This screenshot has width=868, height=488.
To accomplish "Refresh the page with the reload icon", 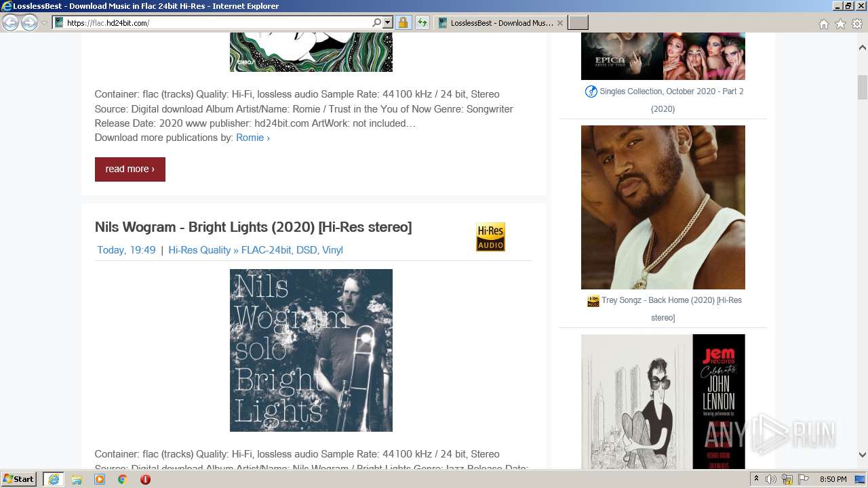I will 422,22.
